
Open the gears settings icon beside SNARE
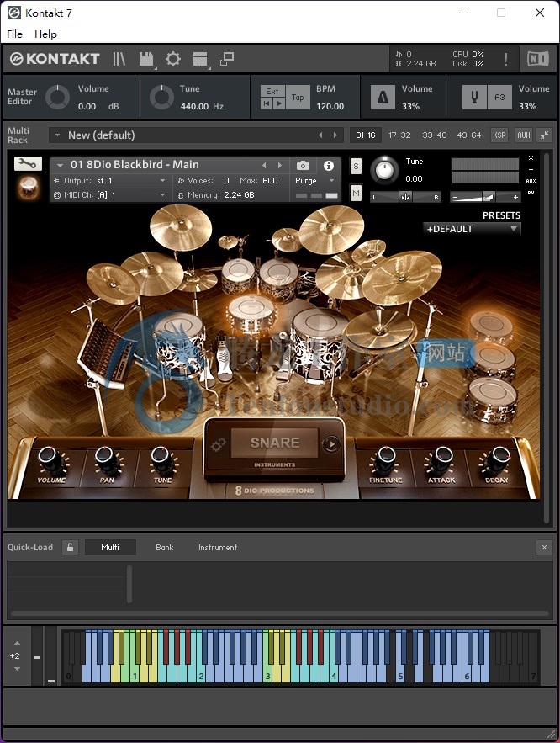(219, 444)
